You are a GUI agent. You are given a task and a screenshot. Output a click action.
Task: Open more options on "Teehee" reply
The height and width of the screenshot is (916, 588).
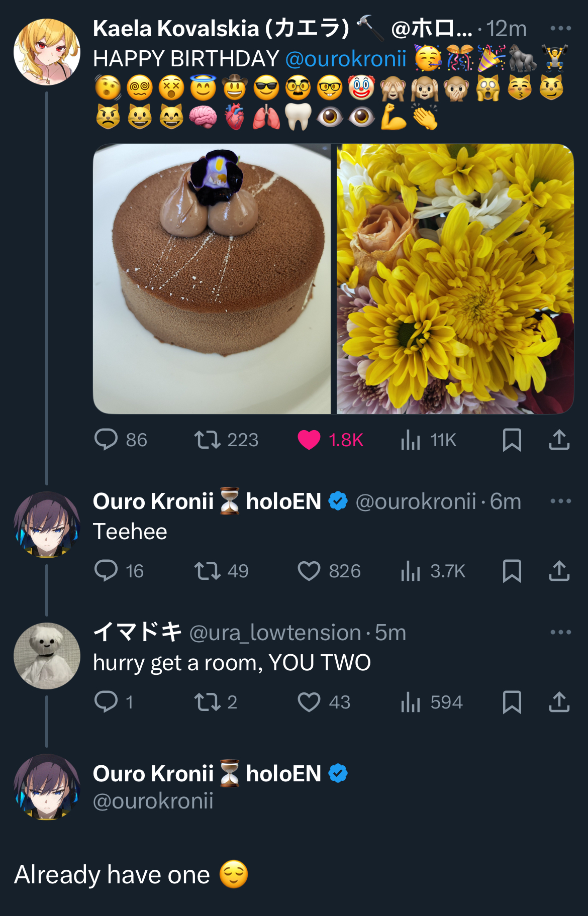pyautogui.click(x=560, y=501)
